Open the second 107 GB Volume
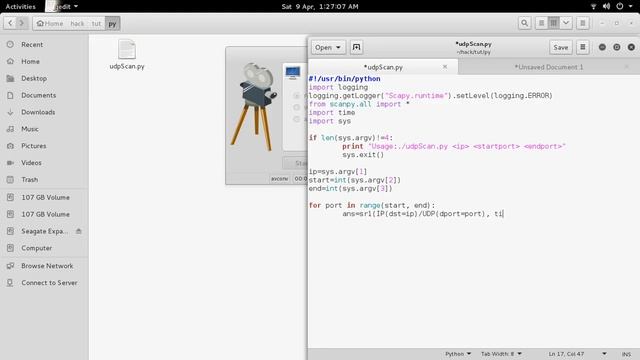This screenshot has height=360, width=640. pos(45,214)
